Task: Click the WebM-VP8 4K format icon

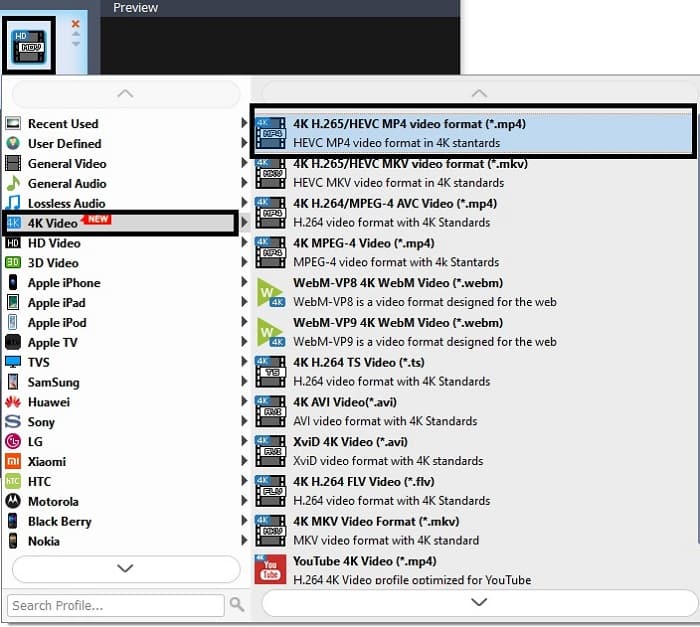Action: pos(270,292)
